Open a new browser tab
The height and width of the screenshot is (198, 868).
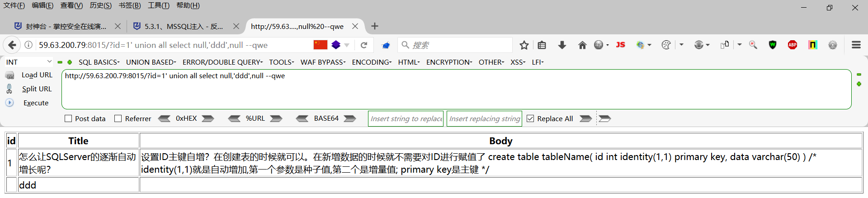click(x=375, y=26)
